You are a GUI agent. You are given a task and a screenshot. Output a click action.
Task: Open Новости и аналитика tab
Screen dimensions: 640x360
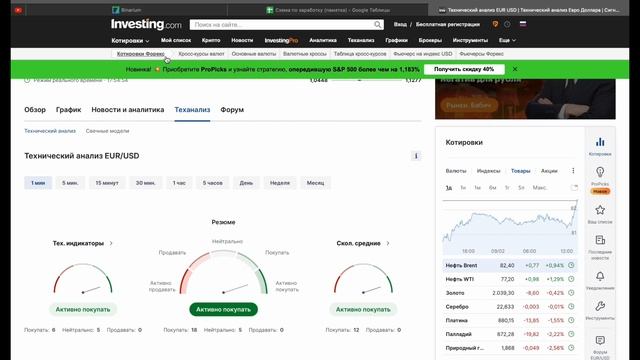[128, 110]
